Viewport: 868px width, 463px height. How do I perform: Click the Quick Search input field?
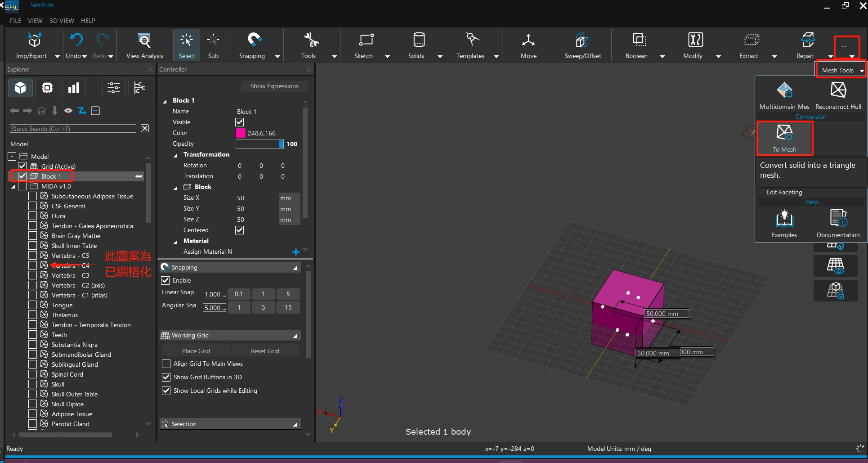point(73,129)
